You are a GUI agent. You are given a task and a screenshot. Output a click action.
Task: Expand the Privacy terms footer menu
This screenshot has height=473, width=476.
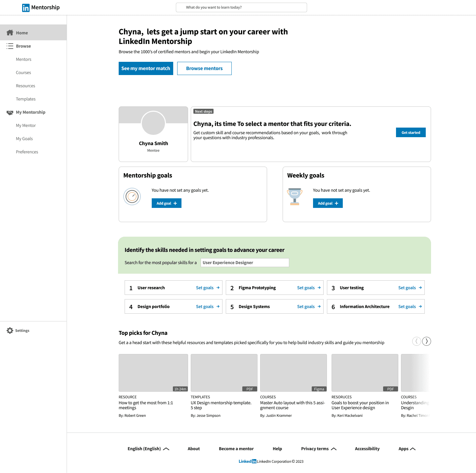319,449
